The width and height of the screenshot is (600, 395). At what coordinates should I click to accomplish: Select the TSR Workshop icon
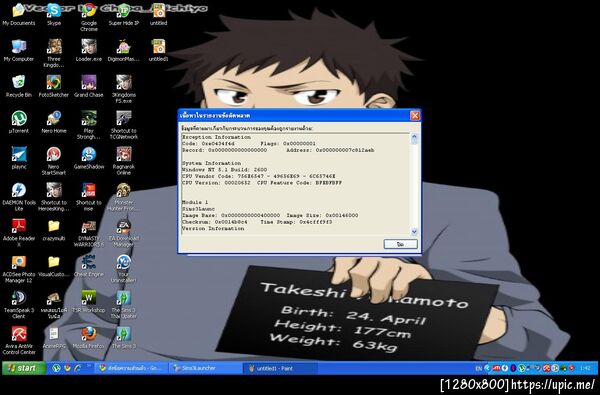89,302
